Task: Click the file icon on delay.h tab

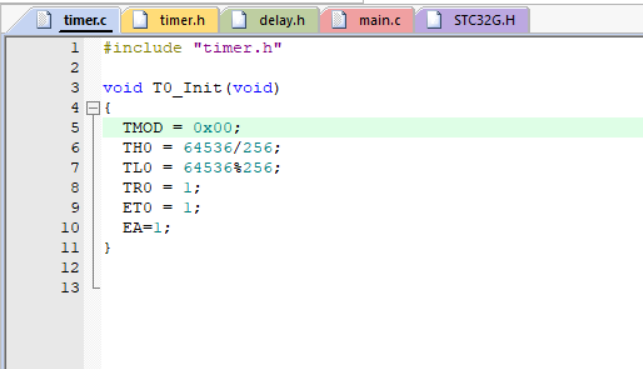Action: pos(239,20)
